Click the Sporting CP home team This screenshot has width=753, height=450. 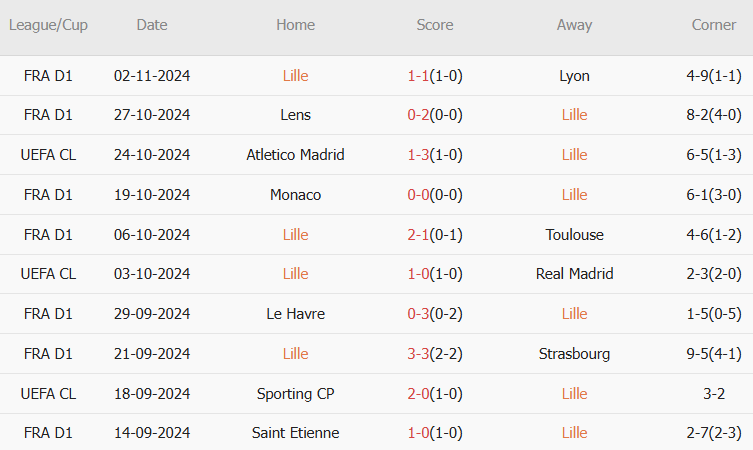pyautogui.click(x=295, y=394)
